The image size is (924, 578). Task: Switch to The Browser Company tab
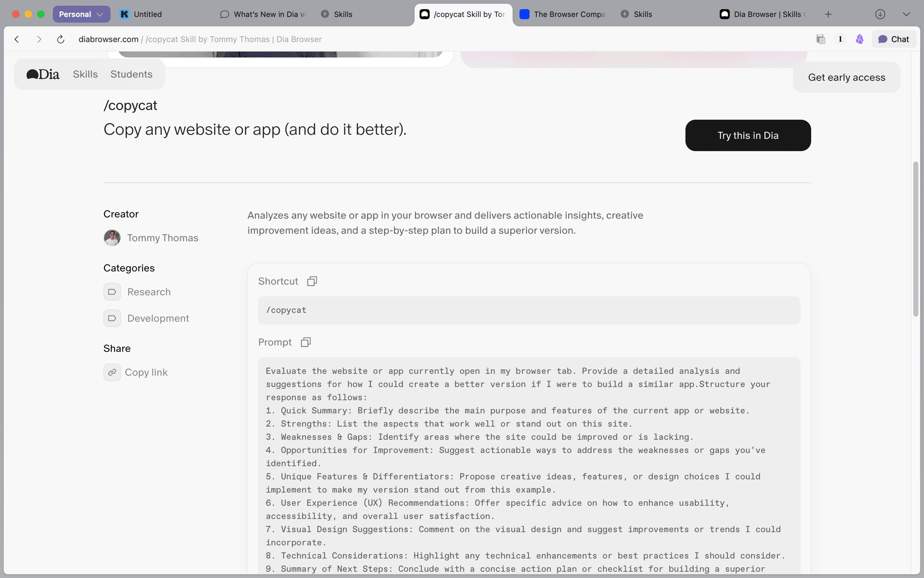[x=563, y=14]
